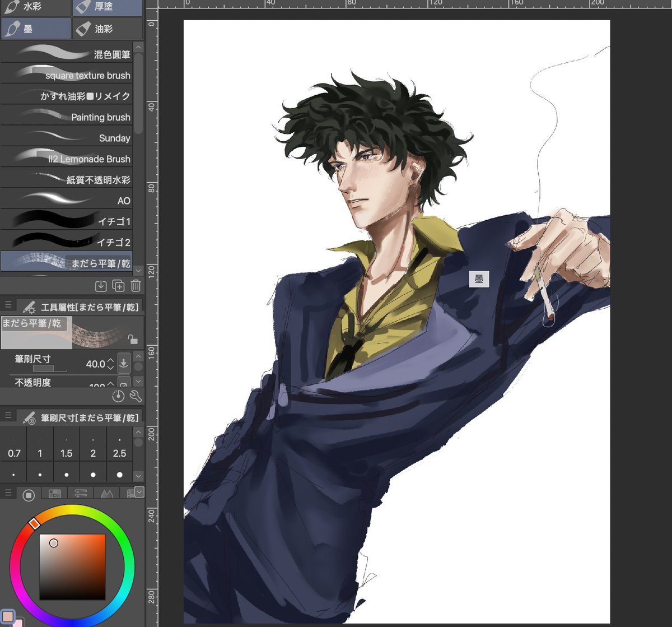672x627 pixels.
Task: Click the 工具屬性 panel tab icon
Action: click(x=29, y=307)
